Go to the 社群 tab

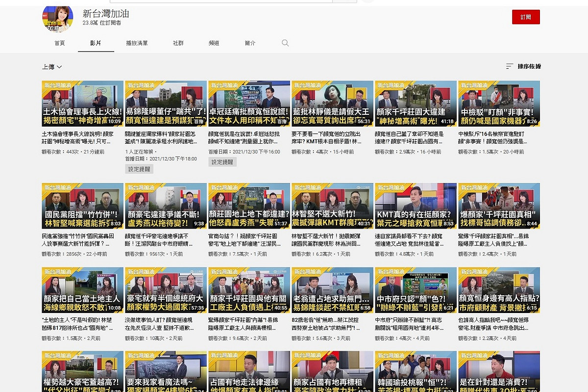coord(178,43)
